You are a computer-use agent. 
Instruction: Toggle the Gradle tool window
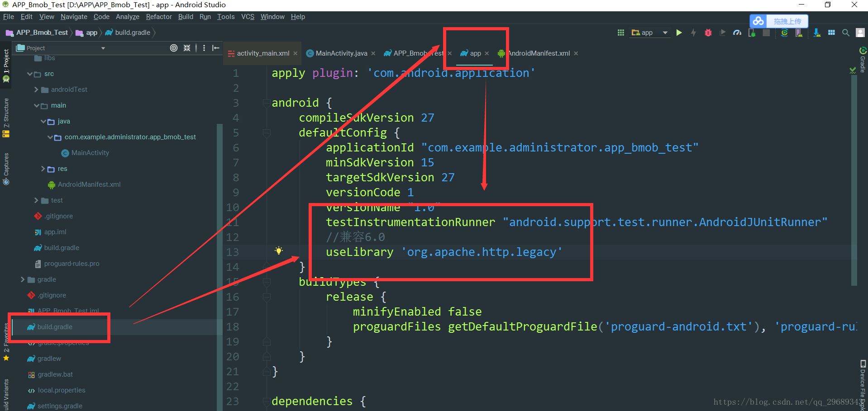pos(863,59)
